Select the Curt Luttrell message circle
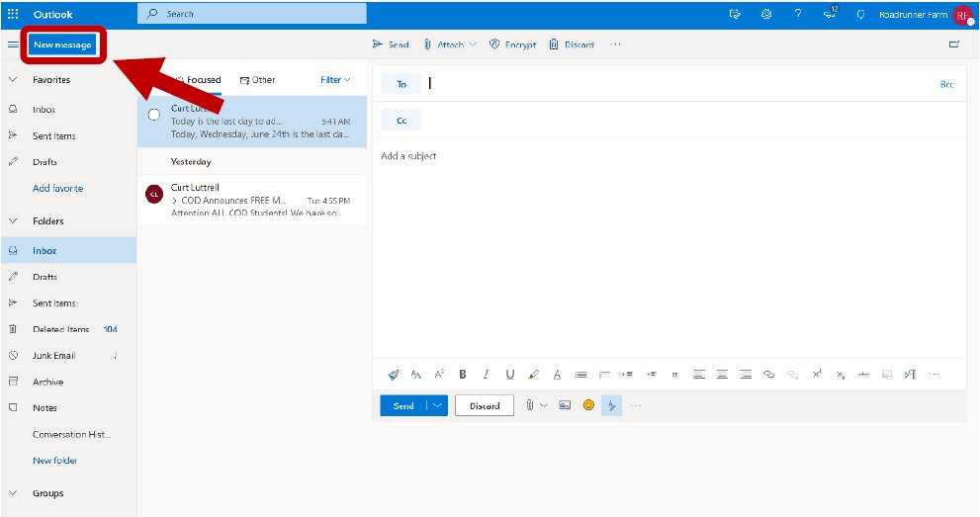980x517 pixels. pyautogui.click(x=153, y=115)
